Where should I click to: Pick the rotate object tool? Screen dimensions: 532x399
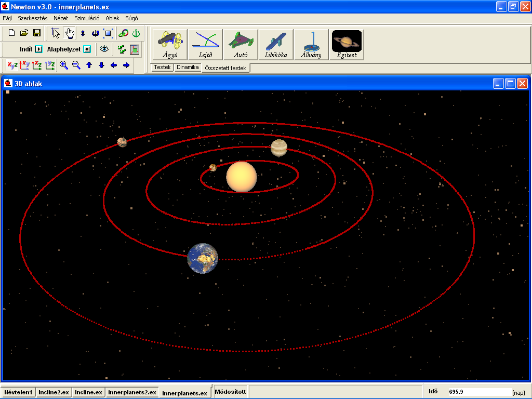96,33
